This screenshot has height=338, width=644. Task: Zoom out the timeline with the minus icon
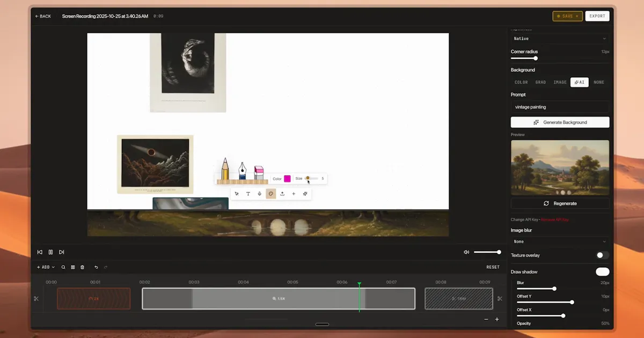point(486,319)
